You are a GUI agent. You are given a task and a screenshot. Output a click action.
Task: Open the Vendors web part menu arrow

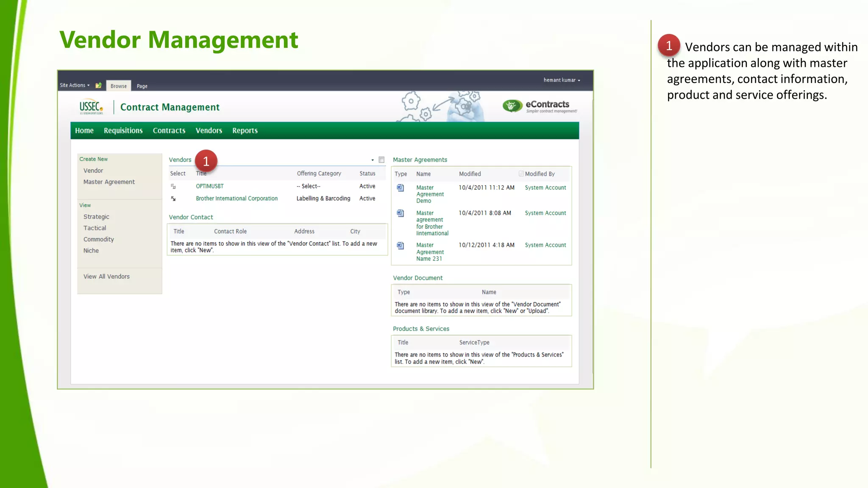(373, 160)
